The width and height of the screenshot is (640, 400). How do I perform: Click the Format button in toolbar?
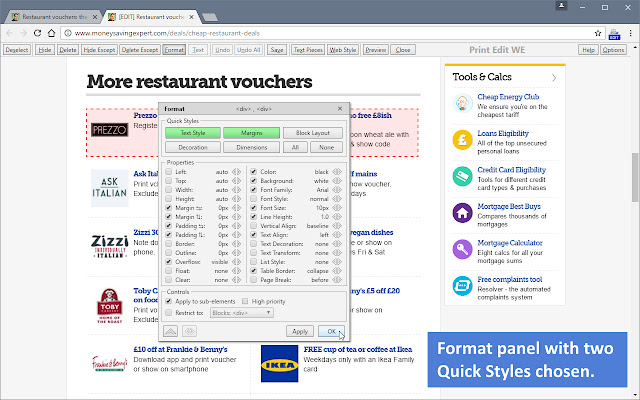tap(174, 49)
